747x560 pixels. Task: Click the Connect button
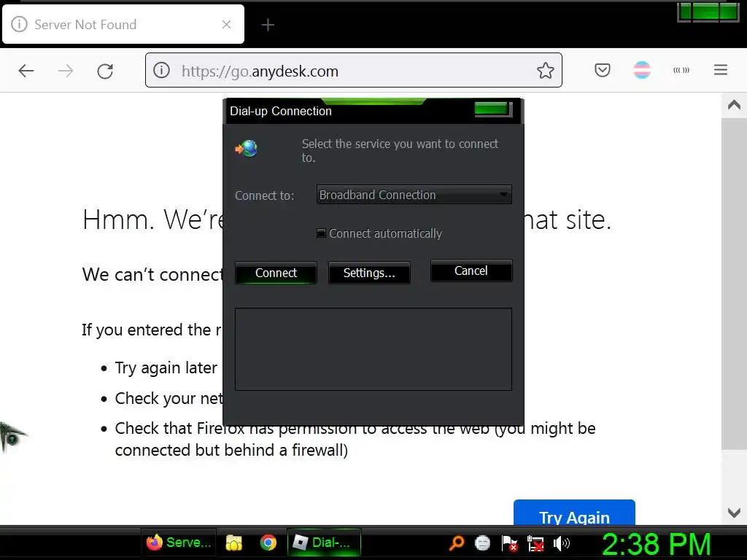pos(276,273)
